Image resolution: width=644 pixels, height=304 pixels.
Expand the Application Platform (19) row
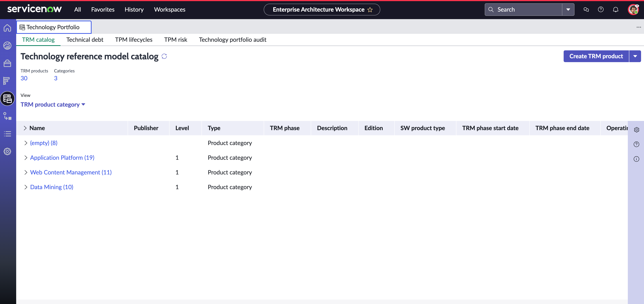pyautogui.click(x=26, y=158)
